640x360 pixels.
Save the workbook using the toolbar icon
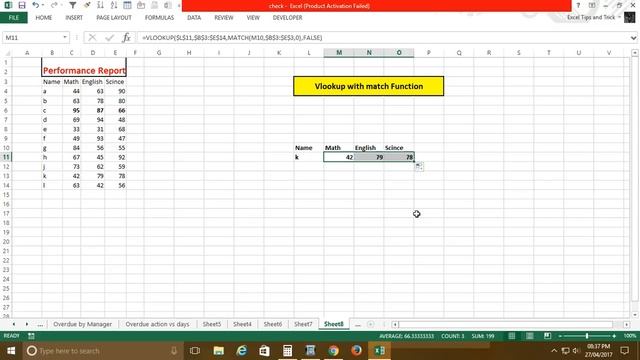22,5
